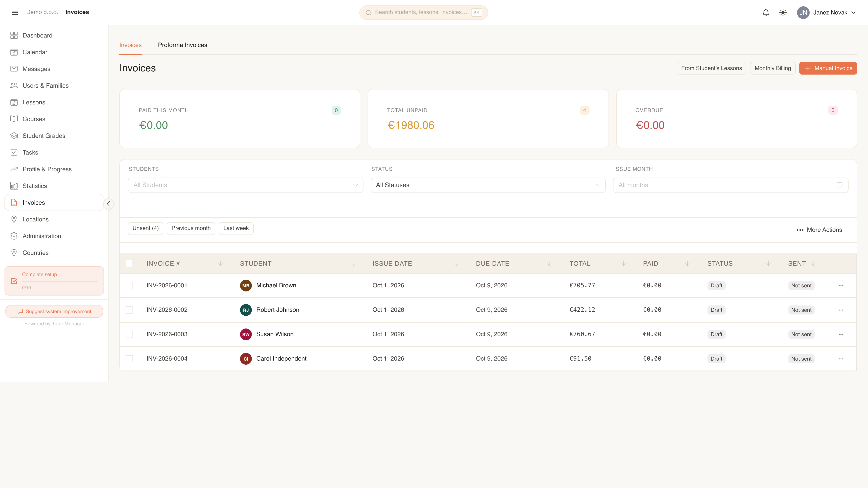Viewport: 868px width, 488px height.
Task: Select checkbox for invoice INV-2026-0004
Action: [x=129, y=359]
